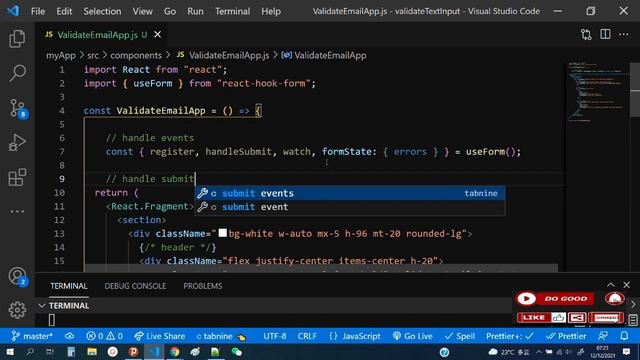Open the Terminal menu
640x360 pixels.
[x=233, y=11]
